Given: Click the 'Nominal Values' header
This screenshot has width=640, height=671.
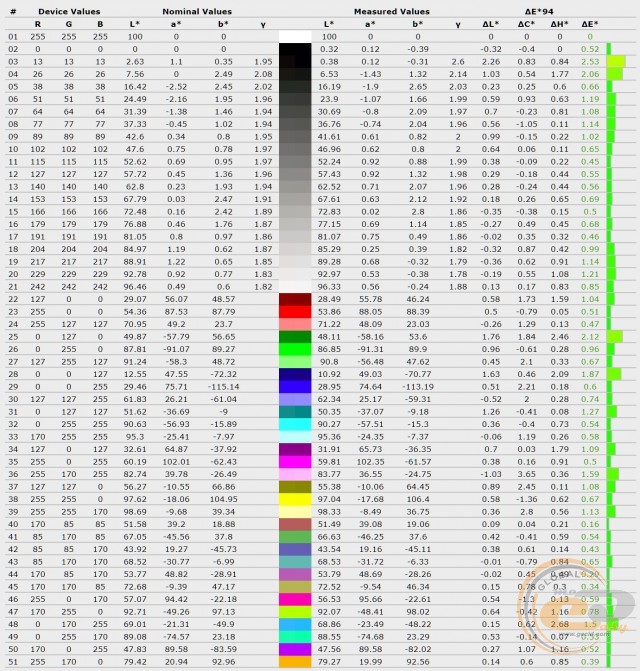Looking at the screenshot, I should [x=197, y=12].
